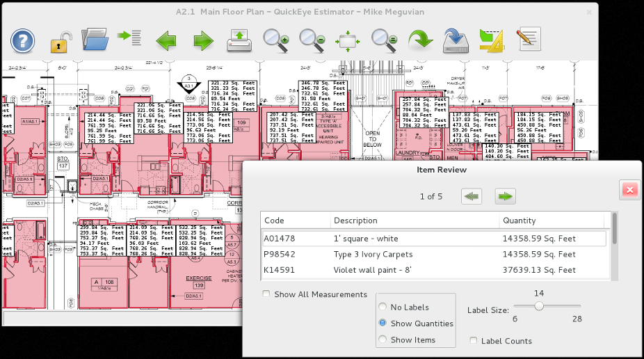Viewport: 644px width, 359px height.
Task: Show next item in Item Review
Action: click(505, 196)
